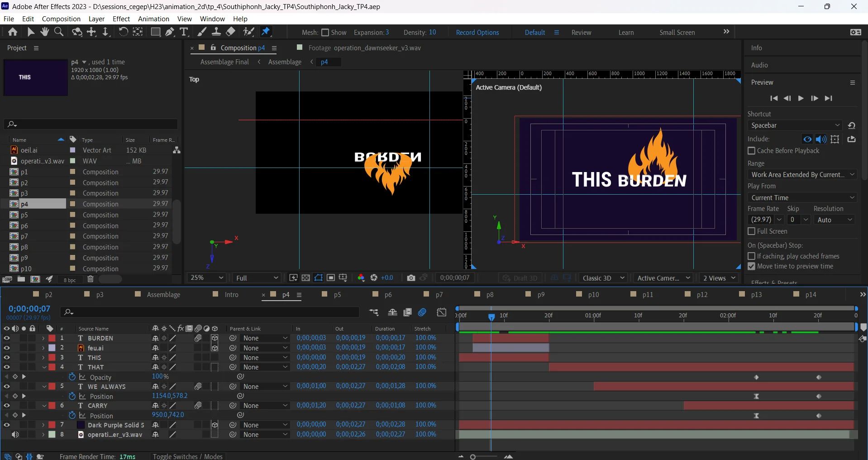Click the feu.ai layer lavender label color

[52, 348]
